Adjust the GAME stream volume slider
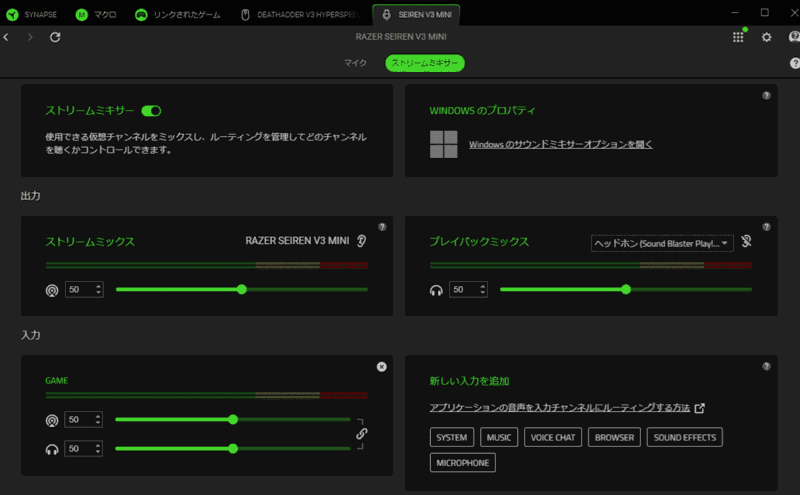The image size is (800, 495). click(233, 419)
